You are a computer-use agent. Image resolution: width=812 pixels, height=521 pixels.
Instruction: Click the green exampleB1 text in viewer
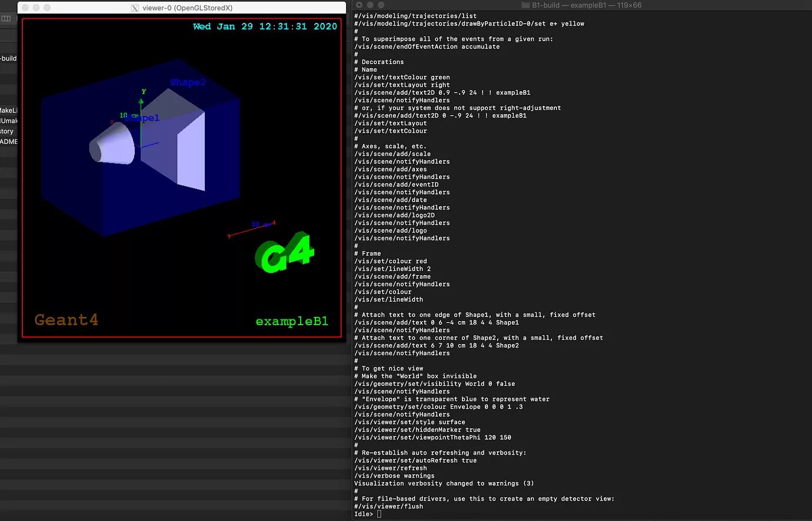point(292,321)
